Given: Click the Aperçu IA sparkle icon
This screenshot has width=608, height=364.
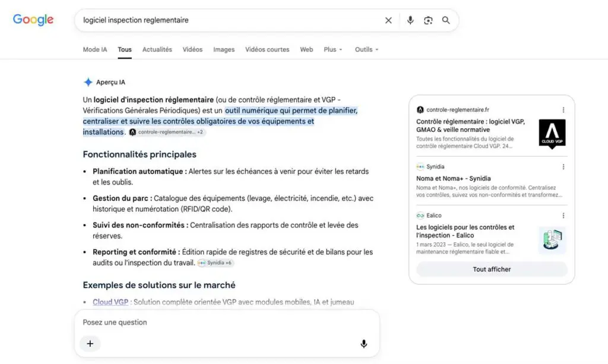Looking at the screenshot, I should click(88, 82).
